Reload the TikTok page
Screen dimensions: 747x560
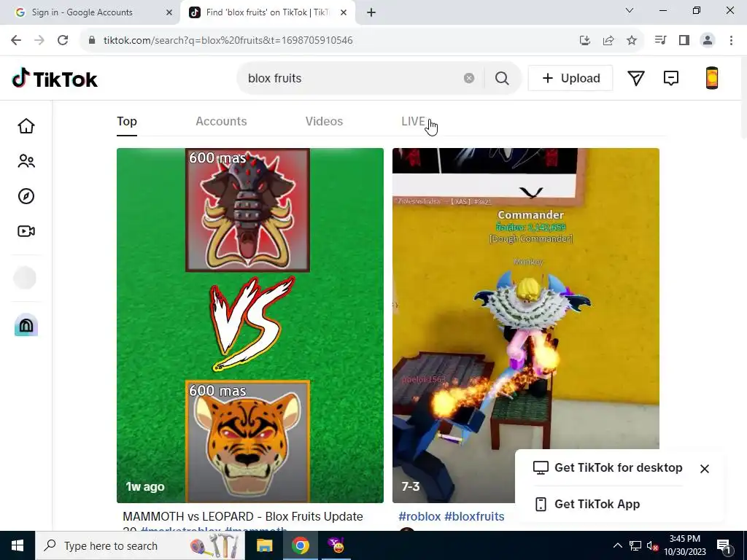point(63,40)
